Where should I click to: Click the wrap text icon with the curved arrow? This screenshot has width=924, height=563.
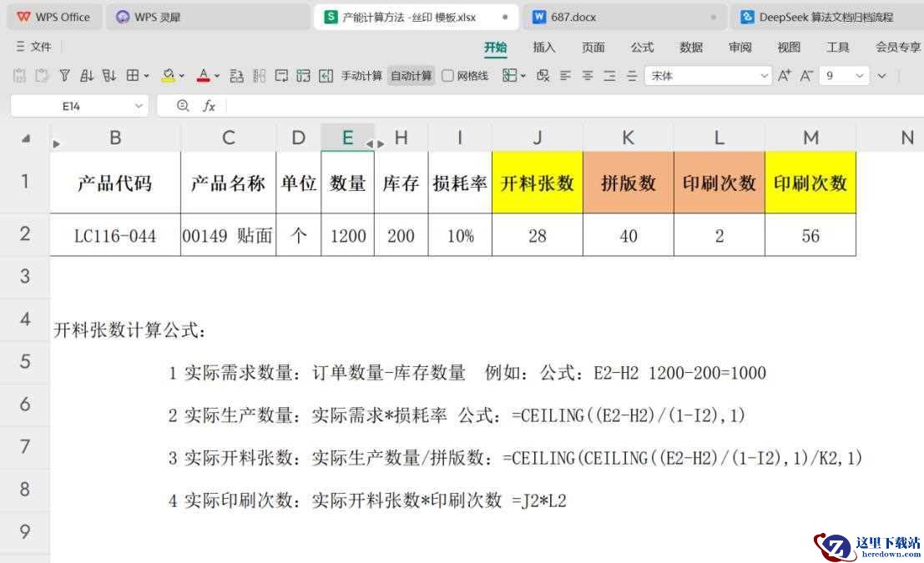click(x=281, y=75)
